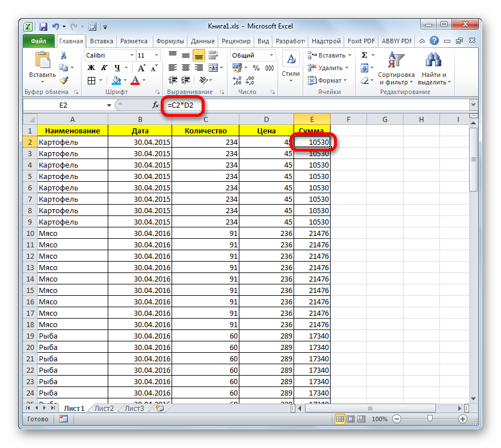Click the blue Help question mark icon
This screenshot has height=448, width=501.
coord(434,40)
